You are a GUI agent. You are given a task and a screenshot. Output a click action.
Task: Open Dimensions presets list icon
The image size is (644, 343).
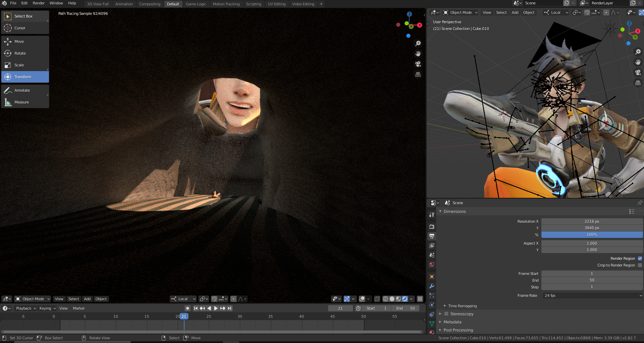pos(632,212)
